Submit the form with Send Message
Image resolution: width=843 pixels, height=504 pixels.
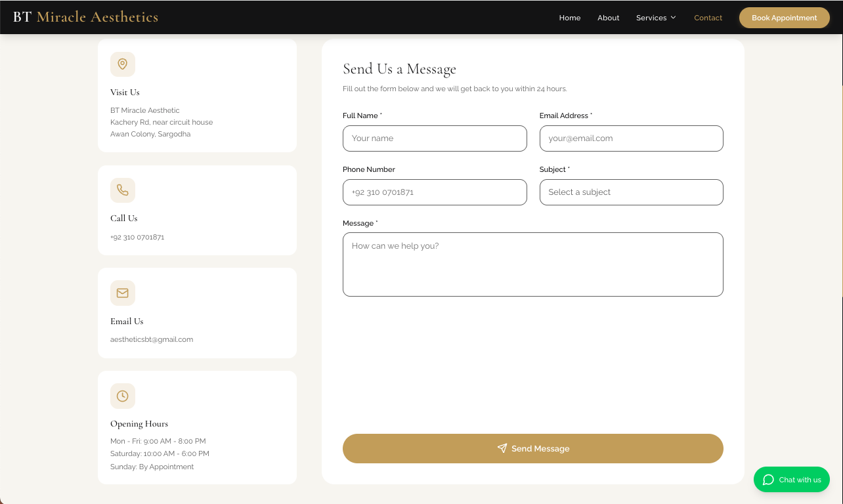click(x=532, y=448)
